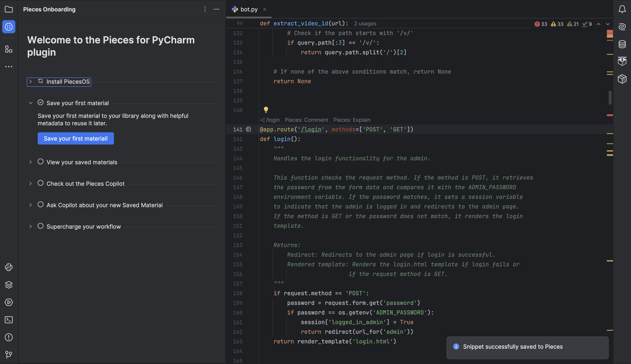Hide the Pieces Onboarding panel
Viewport: 631px width, 364px height.
click(216, 9)
